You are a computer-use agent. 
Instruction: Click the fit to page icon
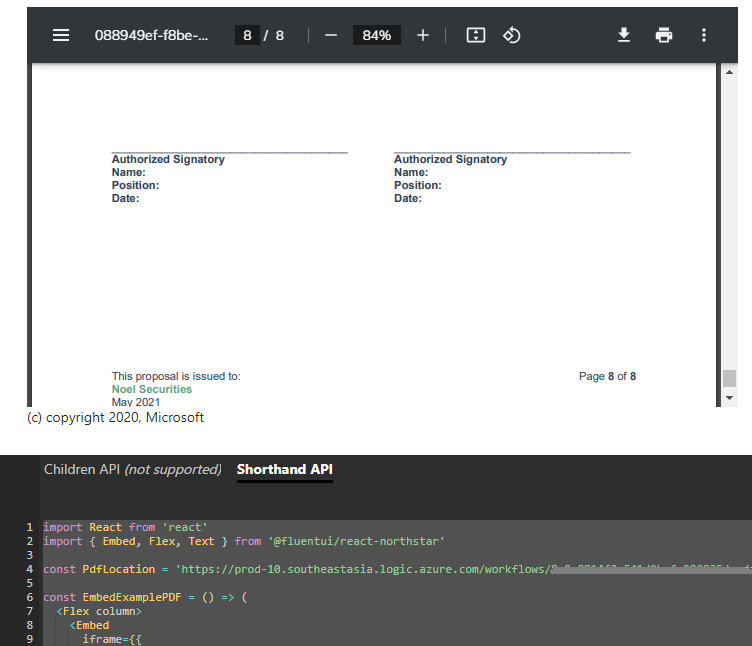coord(476,35)
